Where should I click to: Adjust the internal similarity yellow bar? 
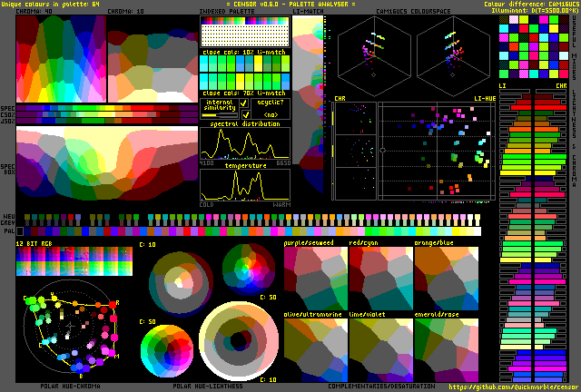(218, 115)
